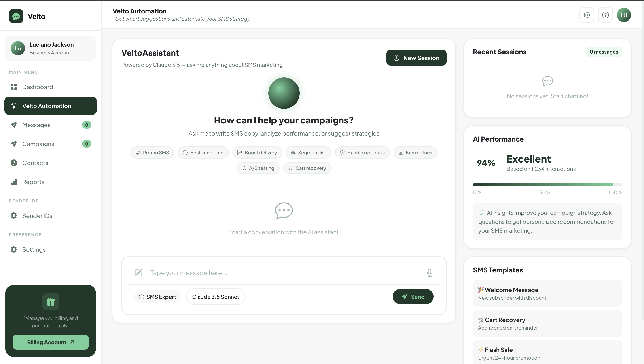Click 'Based on 1,234 interactions' text
This screenshot has height=364, width=644.
point(541,169)
